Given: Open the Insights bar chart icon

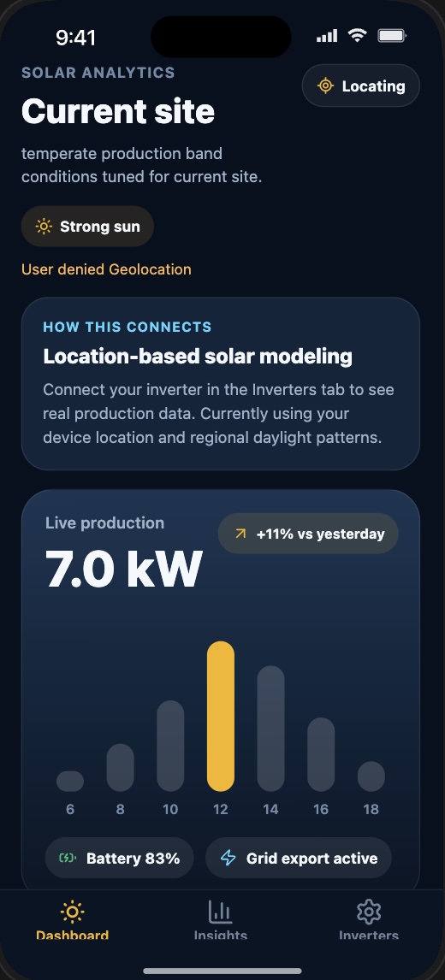Looking at the screenshot, I should tap(220, 912).
